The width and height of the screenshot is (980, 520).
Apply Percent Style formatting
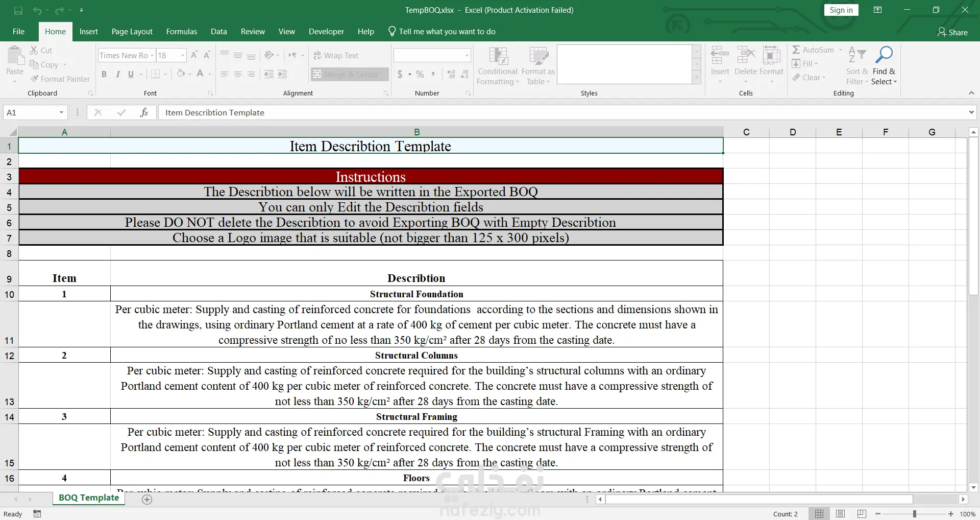[420, 74]
